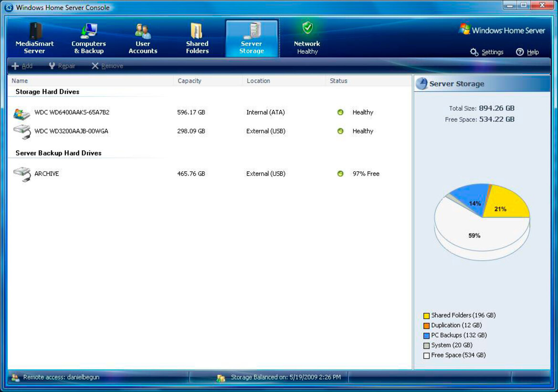Click green status indicator for WD3200AAJB
Viewport: 558px width, 392px height.
[340, 131]
